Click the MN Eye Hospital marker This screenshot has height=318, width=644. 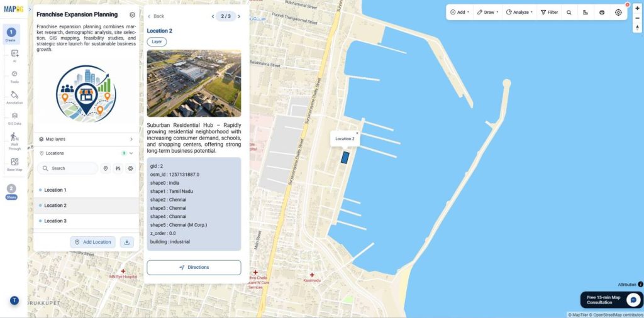click(x=123, y=271)
